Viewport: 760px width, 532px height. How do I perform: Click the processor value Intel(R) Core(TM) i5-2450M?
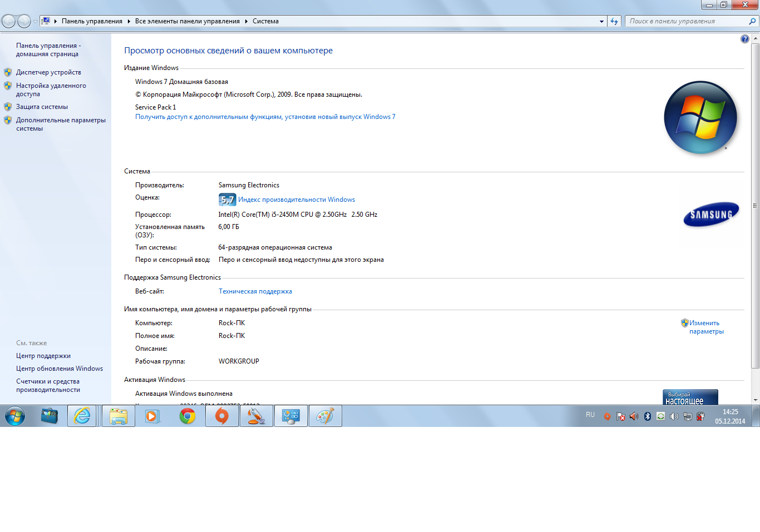(x=298, y=215)
